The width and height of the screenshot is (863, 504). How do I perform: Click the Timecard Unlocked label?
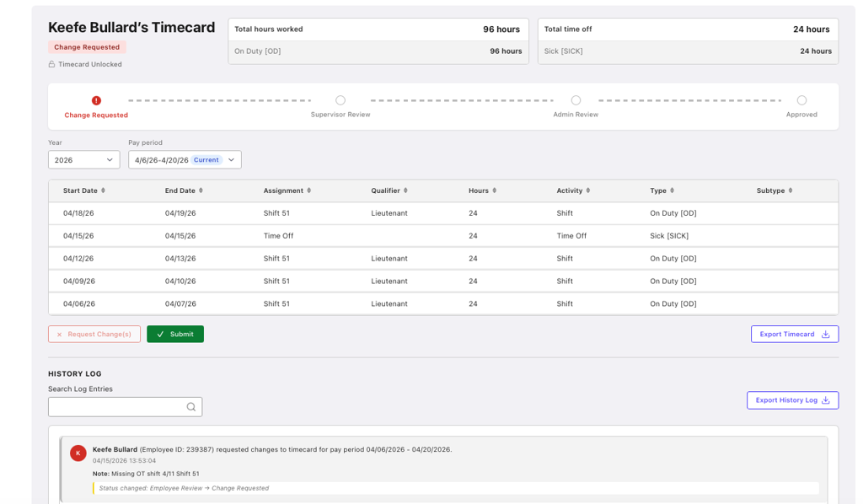(90, 64)
